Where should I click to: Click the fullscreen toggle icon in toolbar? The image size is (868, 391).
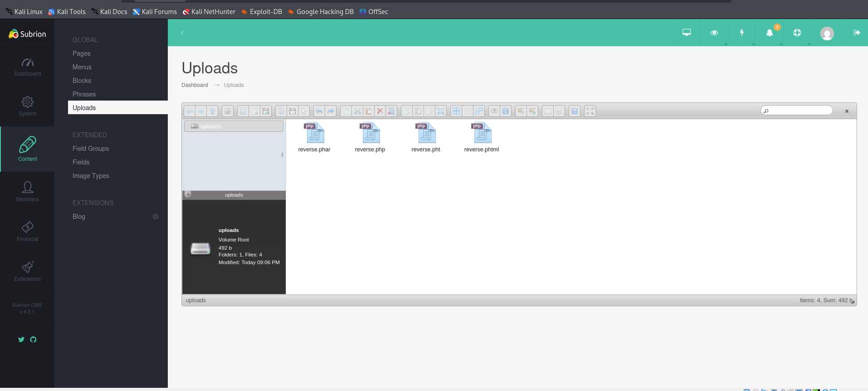pyautogui.click(x=590, y=111)
